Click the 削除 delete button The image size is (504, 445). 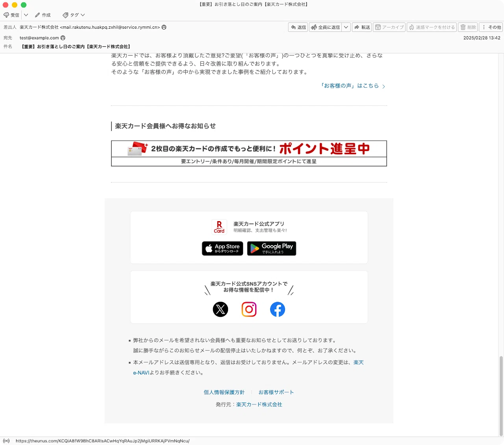coord(468,27)
